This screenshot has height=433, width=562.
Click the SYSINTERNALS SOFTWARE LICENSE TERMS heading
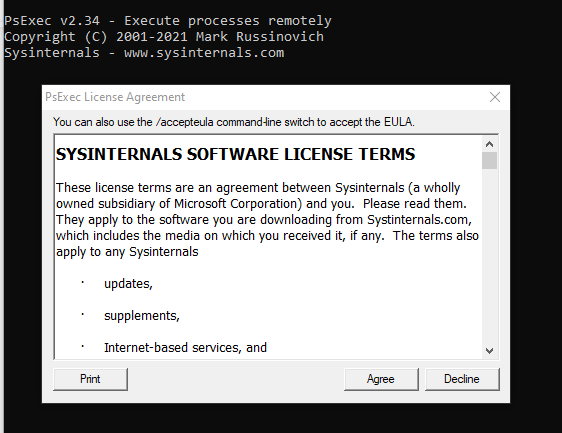pyautogui.click(x=235, y=154)
